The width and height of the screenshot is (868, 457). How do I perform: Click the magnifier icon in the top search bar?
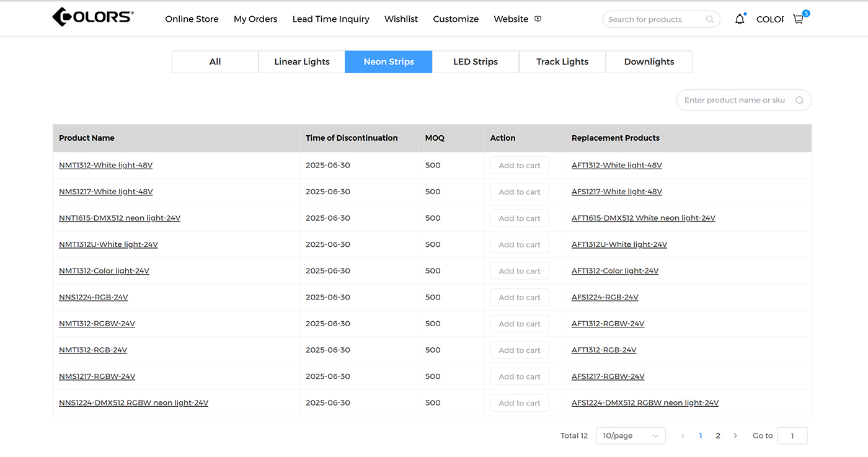pyautogui.click(x=710, y=19)
